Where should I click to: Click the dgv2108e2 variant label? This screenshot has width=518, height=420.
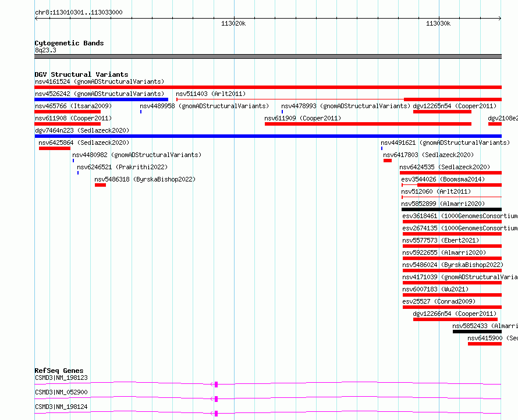503,118
